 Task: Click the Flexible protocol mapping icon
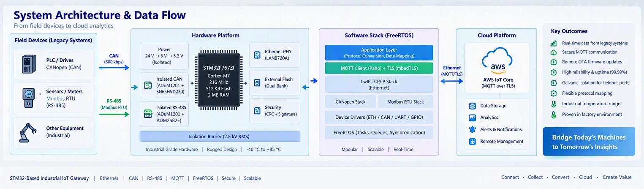coord(554,93)
